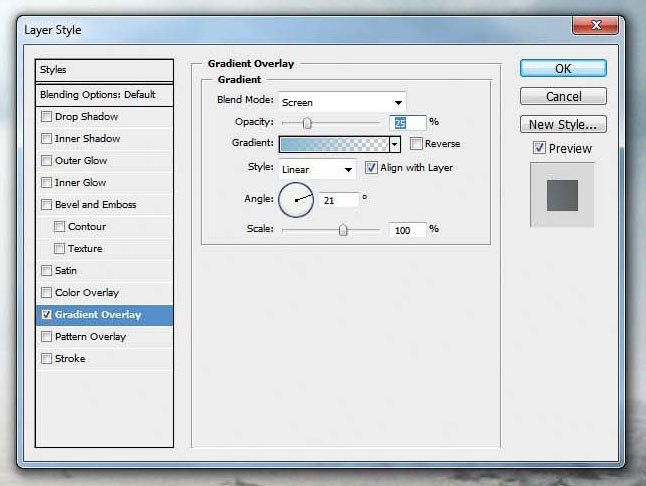
Task: Check the Inner Glow checkbox
Action: tap(47, 182)
